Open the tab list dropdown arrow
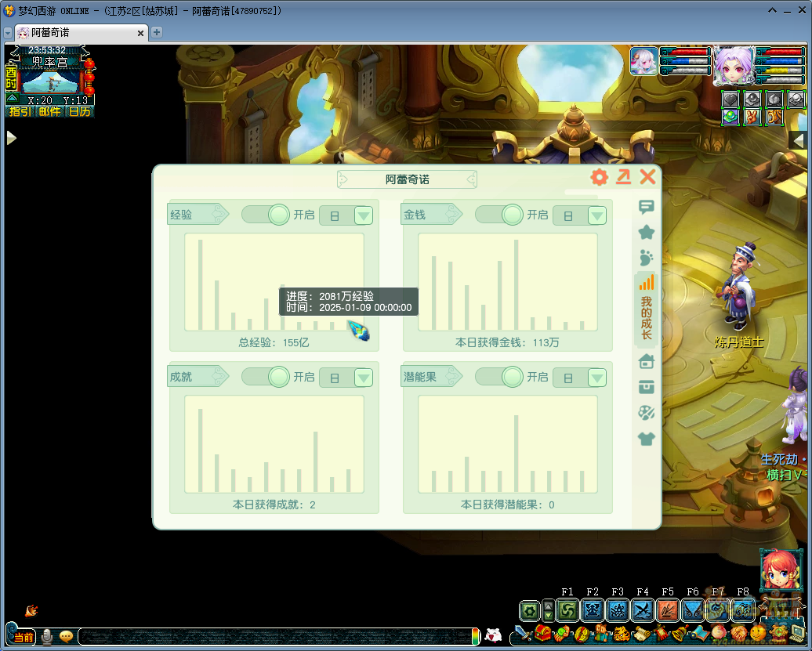Viewport: 812px width, 651px height. pyautogui.click(x=8, y=33)
